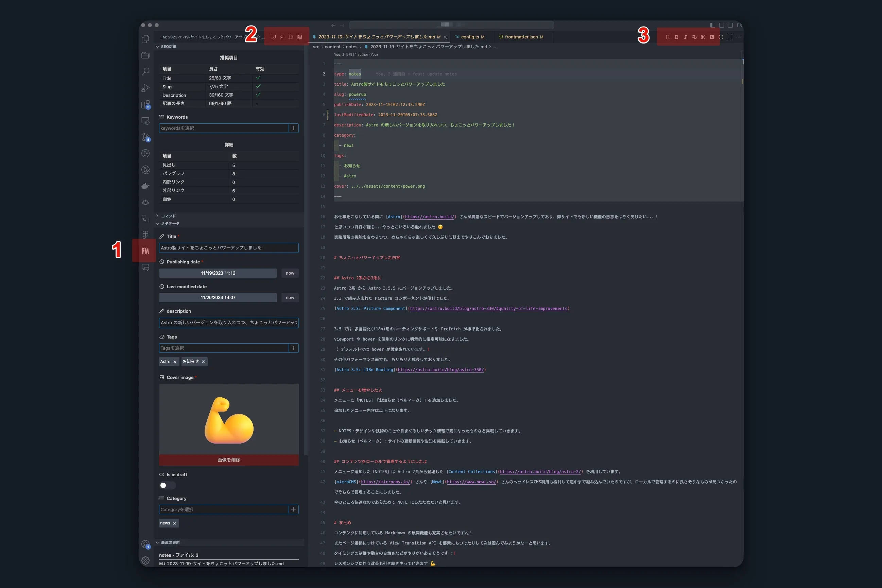Click the Italic formatting toolbar icon

point(685,37)
